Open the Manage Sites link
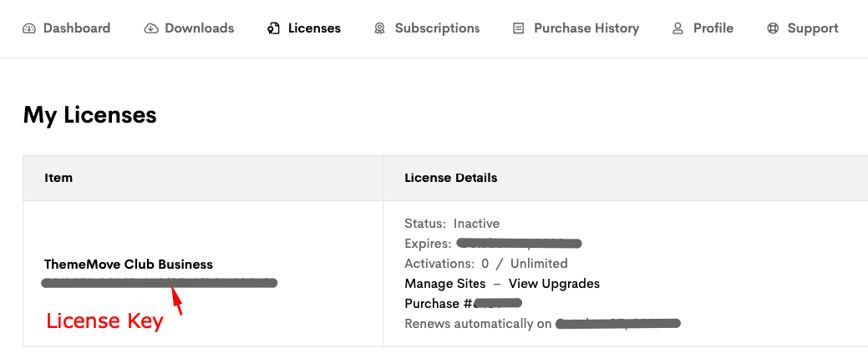 click(445, 284)
